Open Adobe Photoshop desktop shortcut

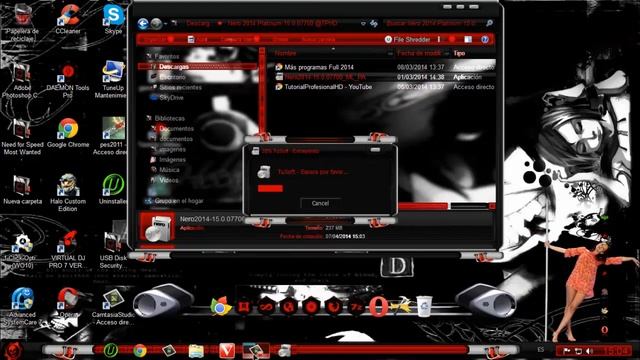click(22, 80)
